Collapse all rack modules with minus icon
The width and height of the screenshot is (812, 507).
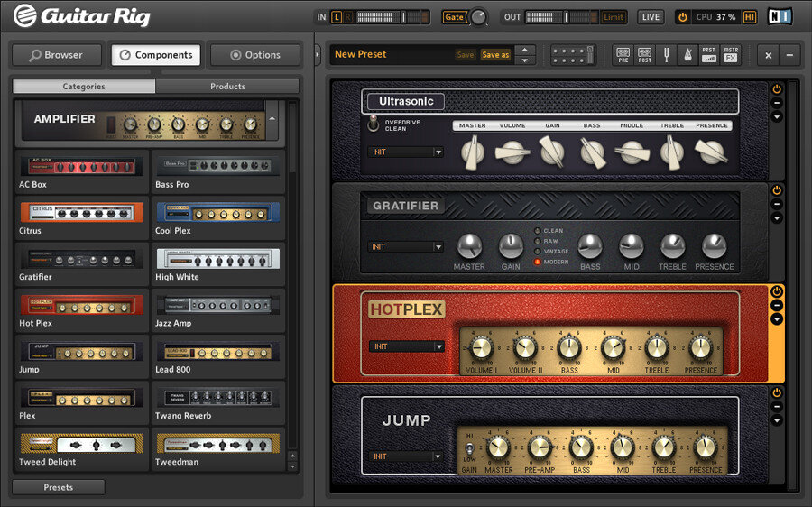tap(789, 55)
